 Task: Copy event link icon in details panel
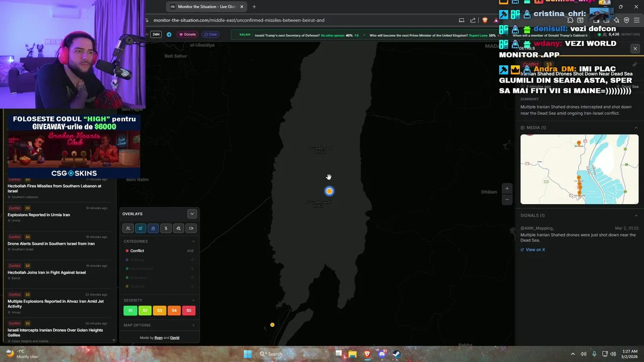pos(635,64)
